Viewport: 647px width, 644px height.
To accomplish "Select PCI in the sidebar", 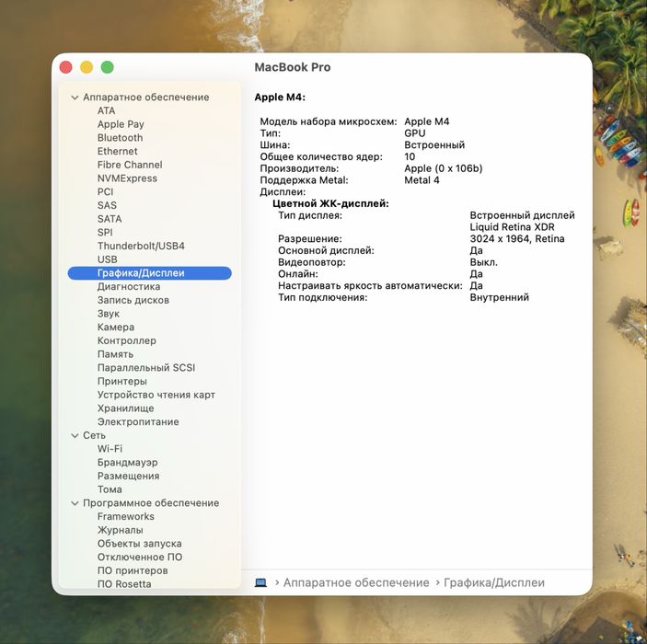I will pos(105,192).
